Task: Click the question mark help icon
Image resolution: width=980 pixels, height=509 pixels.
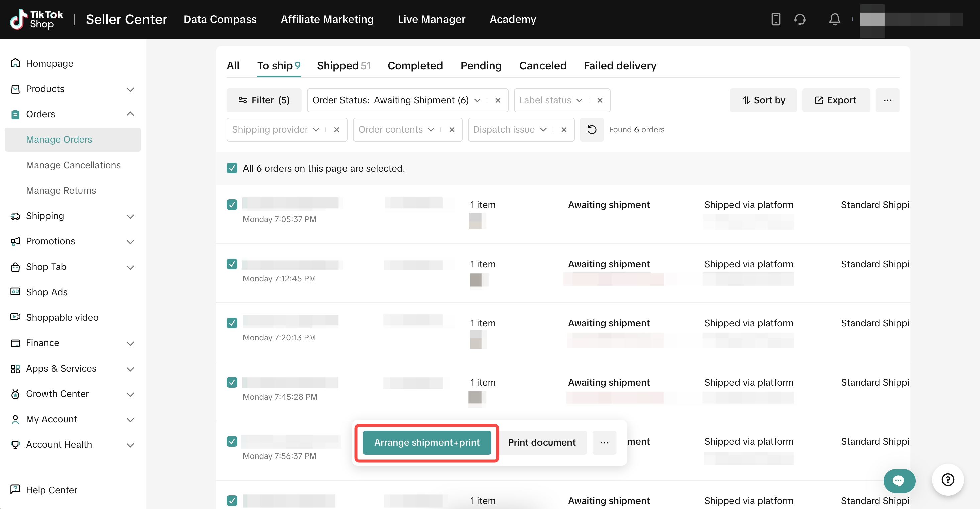Action: (x=947, y=480)
